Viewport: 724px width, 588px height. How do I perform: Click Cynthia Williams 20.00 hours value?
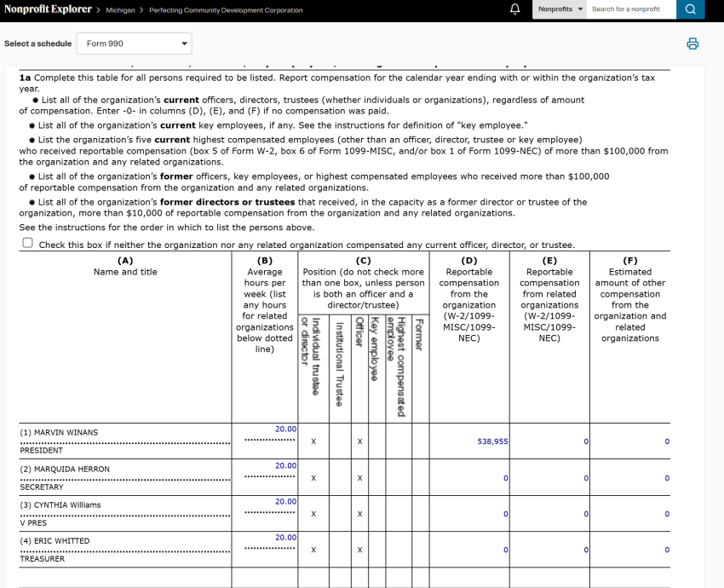[x=286, y=502]
